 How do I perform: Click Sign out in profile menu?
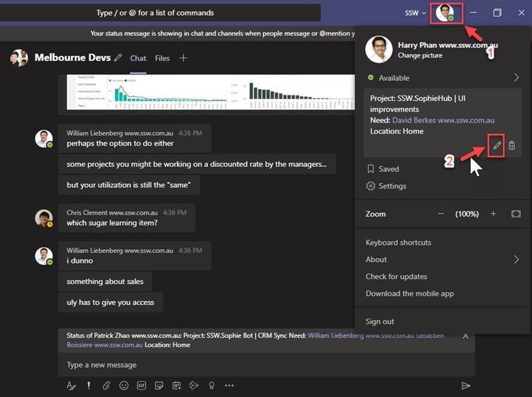point(380,321)
